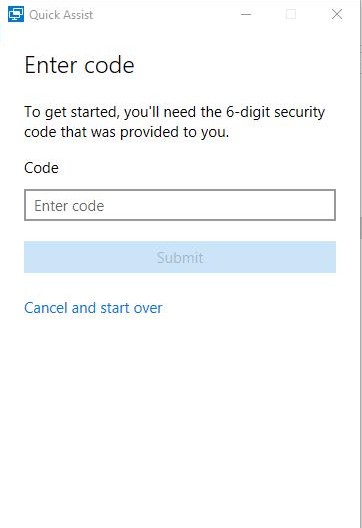Screen dimensions: 362x528
Task: Click the placeholder text Enter code
Action: [69, 205]
